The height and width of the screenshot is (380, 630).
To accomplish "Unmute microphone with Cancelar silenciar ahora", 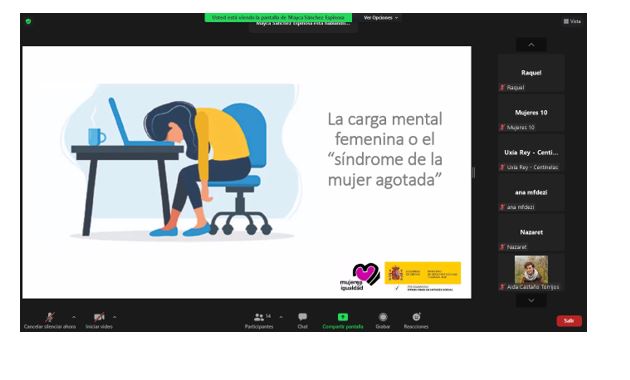I will [50, 317].
